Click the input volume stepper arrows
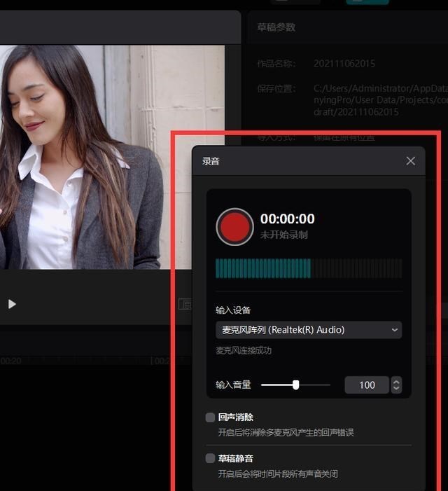Screen dimensions: 448x491 click(x=396, y=385)
